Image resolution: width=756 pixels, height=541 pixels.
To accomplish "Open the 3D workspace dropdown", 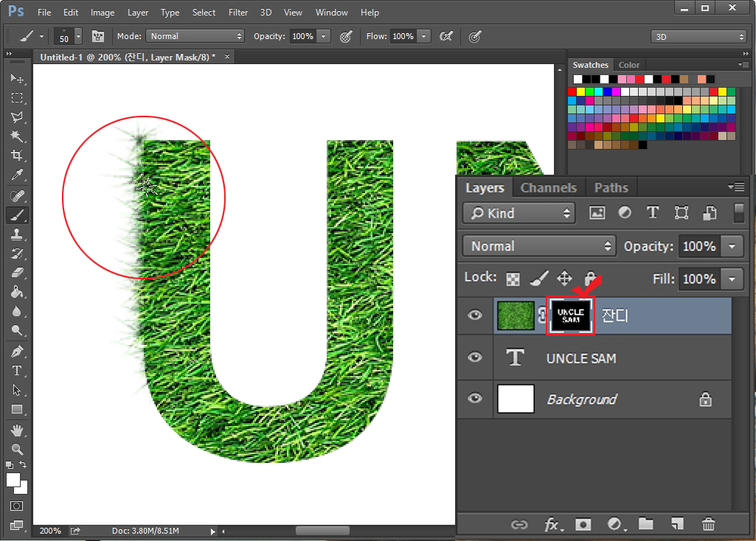I will click(x=698, y=37).
